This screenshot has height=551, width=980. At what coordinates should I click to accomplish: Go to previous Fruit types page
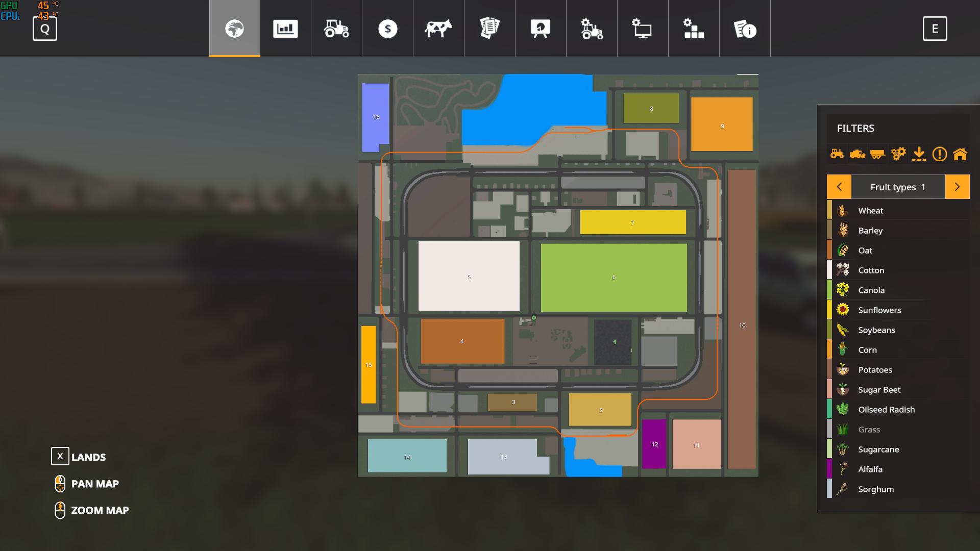coord(839,187)
